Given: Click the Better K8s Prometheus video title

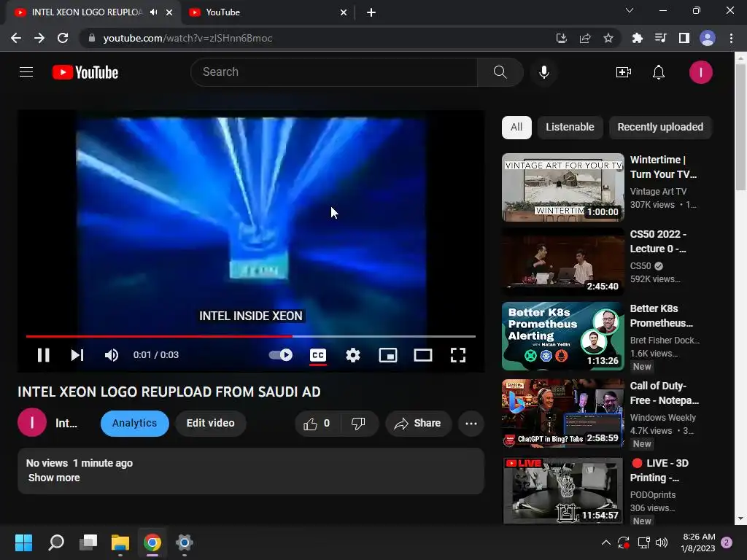Looking at the screenshot, I should pyautogui.click(x=661, y=316).
